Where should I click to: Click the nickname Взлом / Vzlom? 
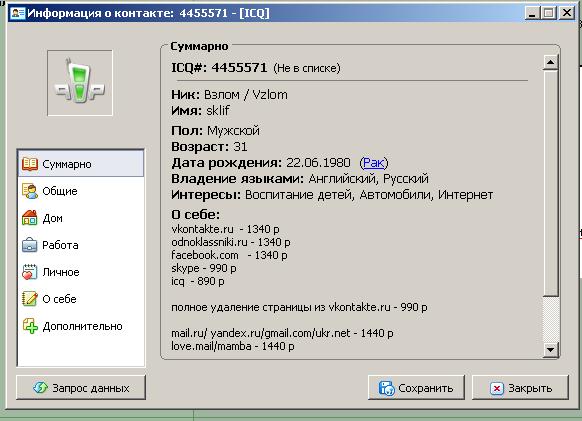pyautogui.click(x=245, y=95)
